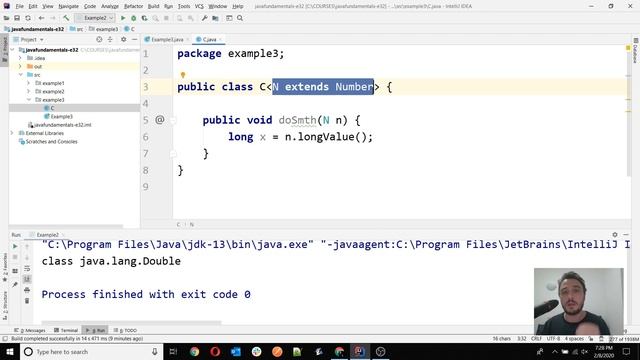
Task: Select javafundamentals-e32.iml file in tree
Action: click(60, 125)
